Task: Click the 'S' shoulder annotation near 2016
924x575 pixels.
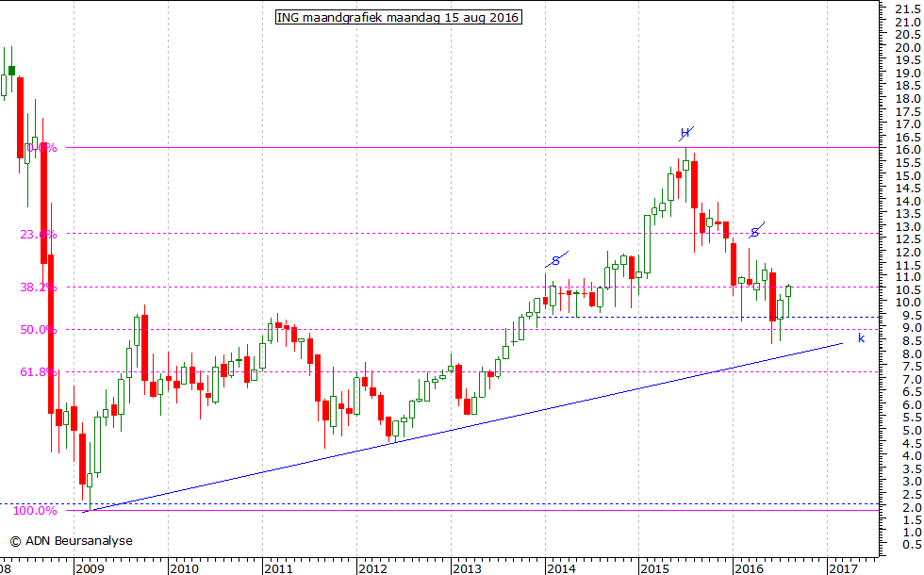Action: point(755,231)
